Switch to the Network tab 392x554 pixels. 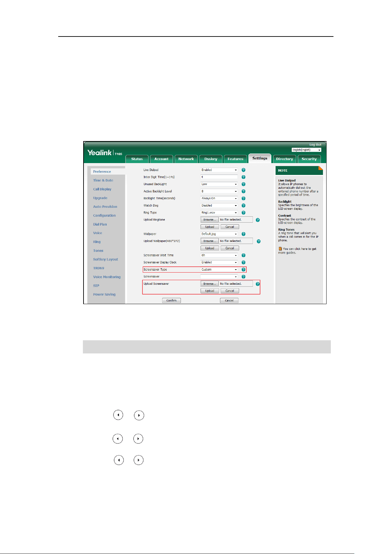coord(186,159)
